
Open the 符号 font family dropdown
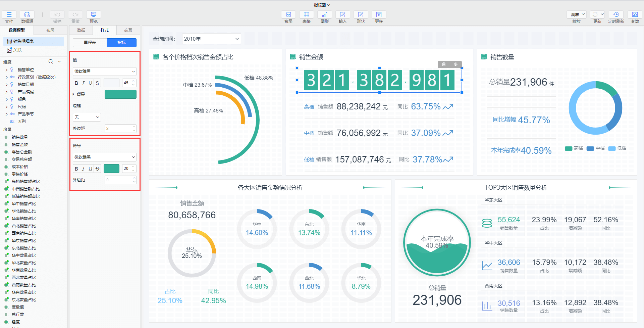(105, 157)
